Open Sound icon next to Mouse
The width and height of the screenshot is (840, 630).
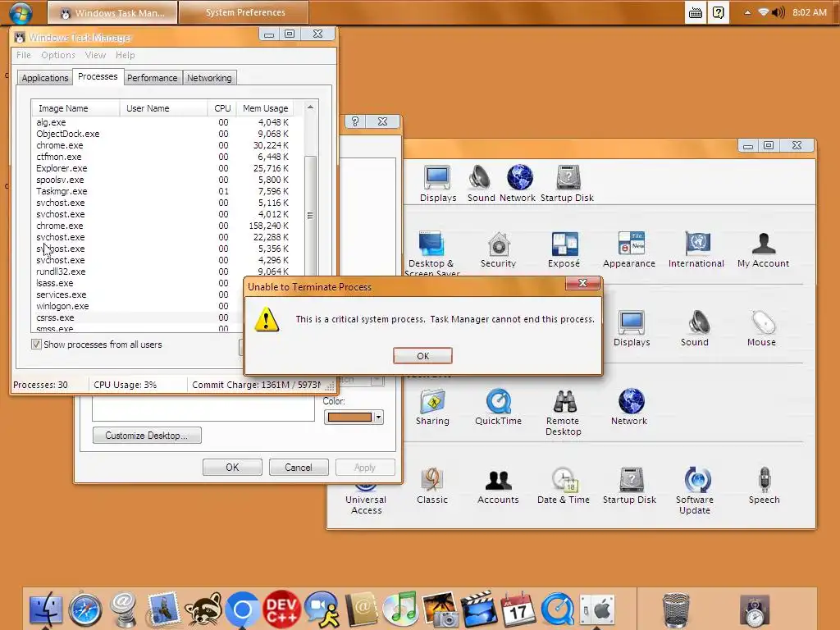[x=695, y=328]
